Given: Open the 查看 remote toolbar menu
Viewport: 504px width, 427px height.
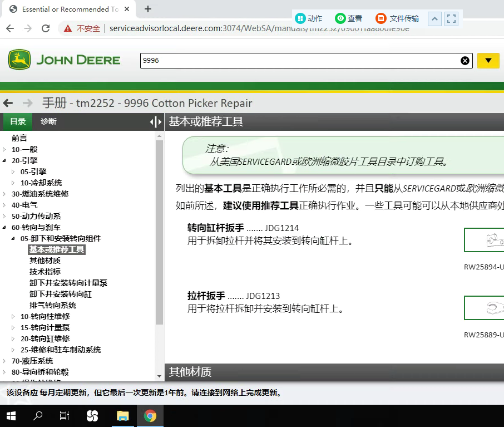Looking at the screenshot, I should pos(349,18).
